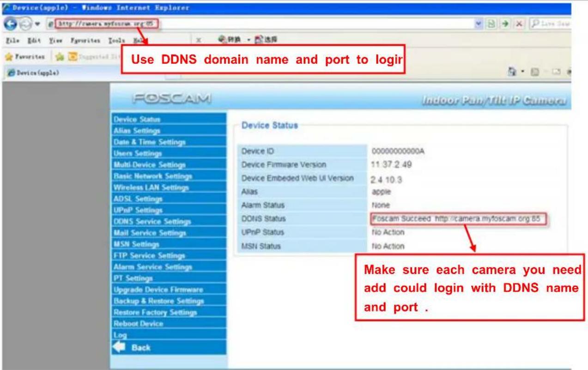Screen dimensions: 588x370
Task: Open the Log page in sidebar
Action: pyautogui.click(x=169, y=335)
